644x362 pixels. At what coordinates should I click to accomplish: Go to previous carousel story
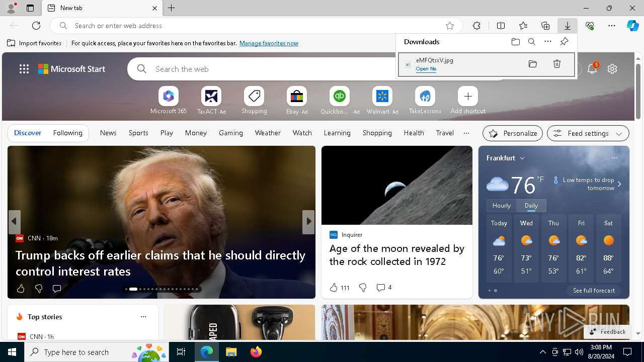[x=14, y=222]
